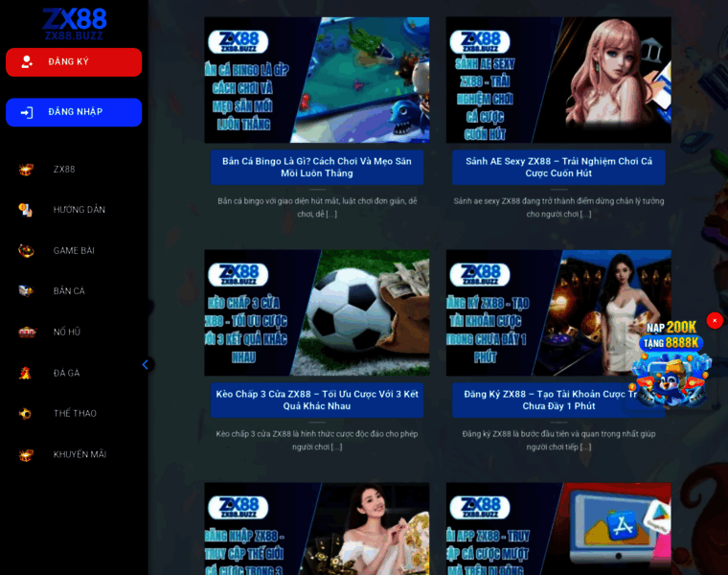
Task: Click the slot machine icon beside NỔ HŨ
Action: (x=27, y=333)
